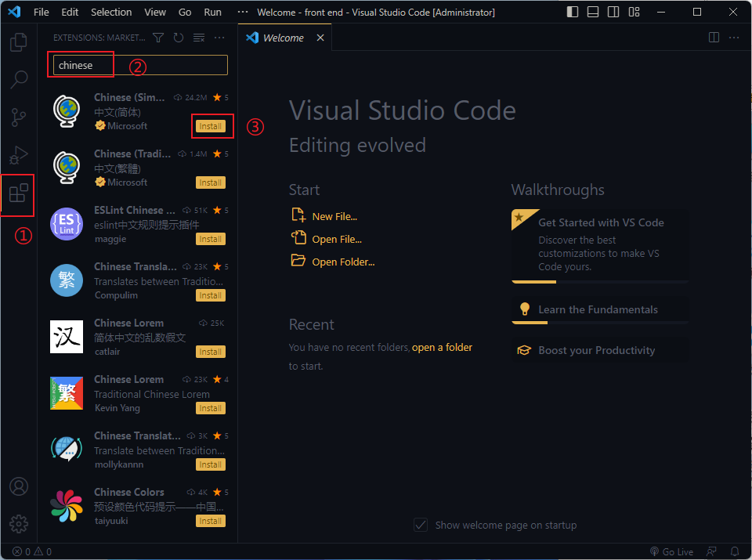
Task: Open the Go menu
Action: tap(185, 13)
